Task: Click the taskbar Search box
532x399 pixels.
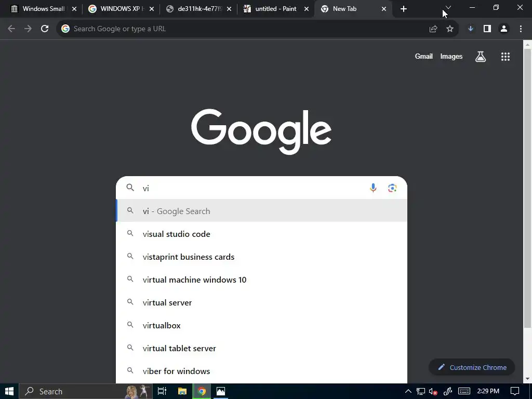Action: [86, 391]
